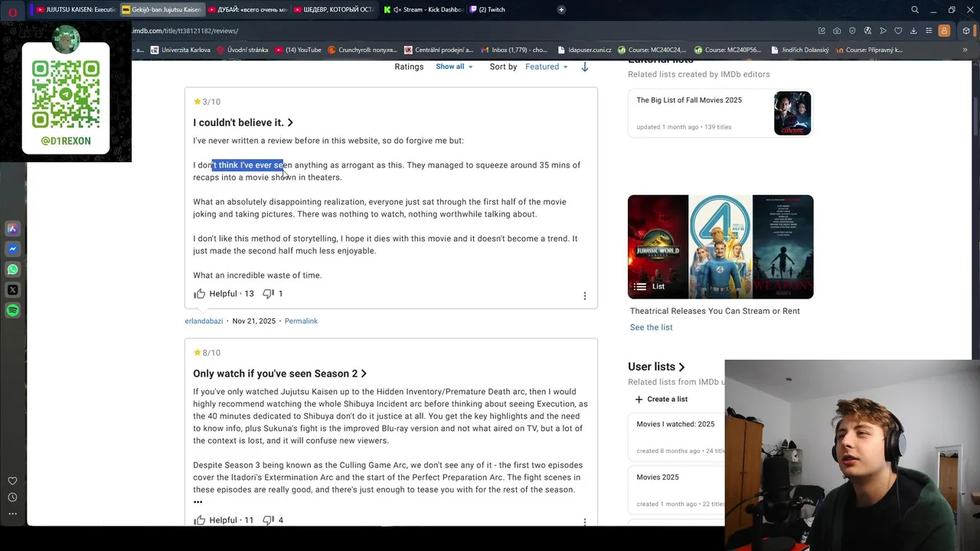The height and width of the screenshot is (551, 980).
Task: Open the ldapuser.cuni.cz bookmark
Action: [583, 50]
